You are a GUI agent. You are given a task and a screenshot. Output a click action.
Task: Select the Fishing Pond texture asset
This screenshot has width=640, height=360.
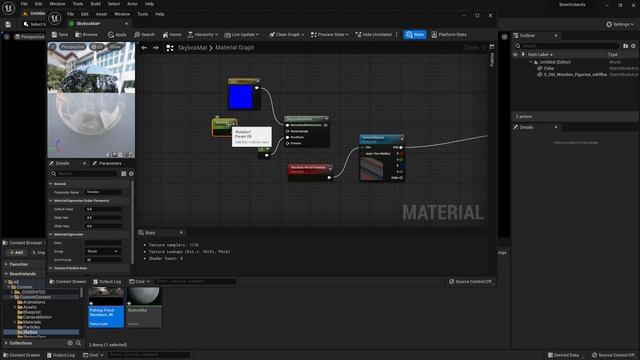tap(106, 307)
